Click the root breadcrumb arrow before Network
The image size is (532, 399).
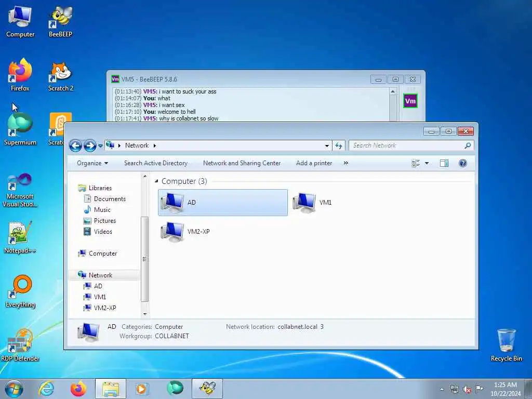pos(119,145)
